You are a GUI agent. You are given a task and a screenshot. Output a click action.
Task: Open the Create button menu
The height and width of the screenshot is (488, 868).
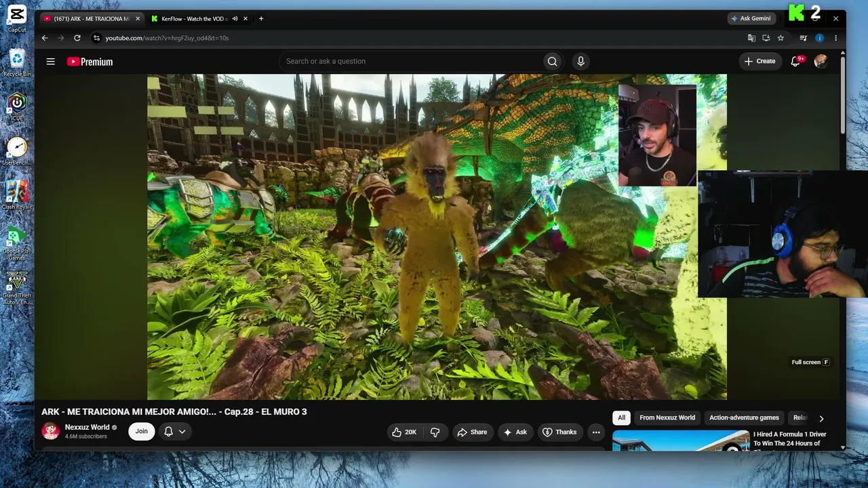tap(760, 62)
